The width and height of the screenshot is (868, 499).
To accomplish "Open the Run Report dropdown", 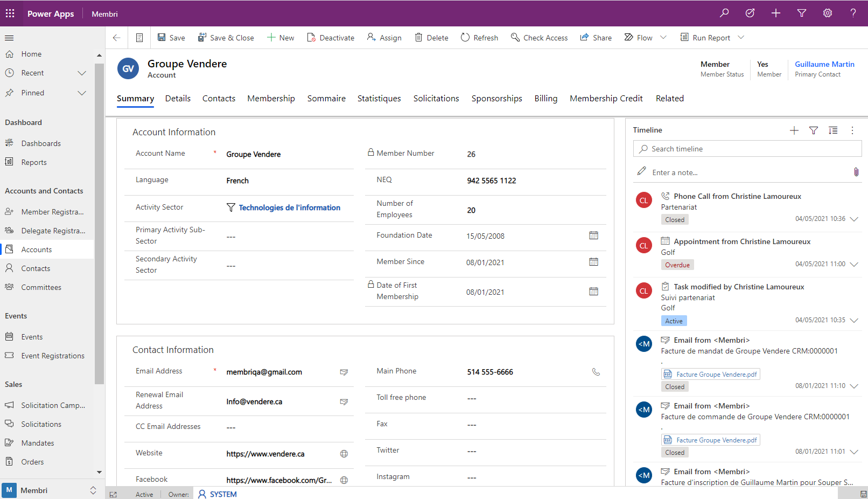I will pos(741,37).
